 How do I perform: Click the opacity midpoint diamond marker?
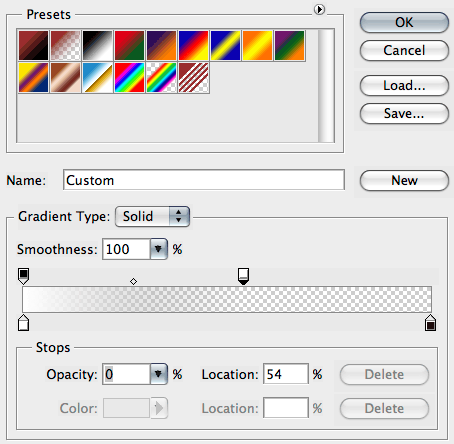click(x=133, y=282)
